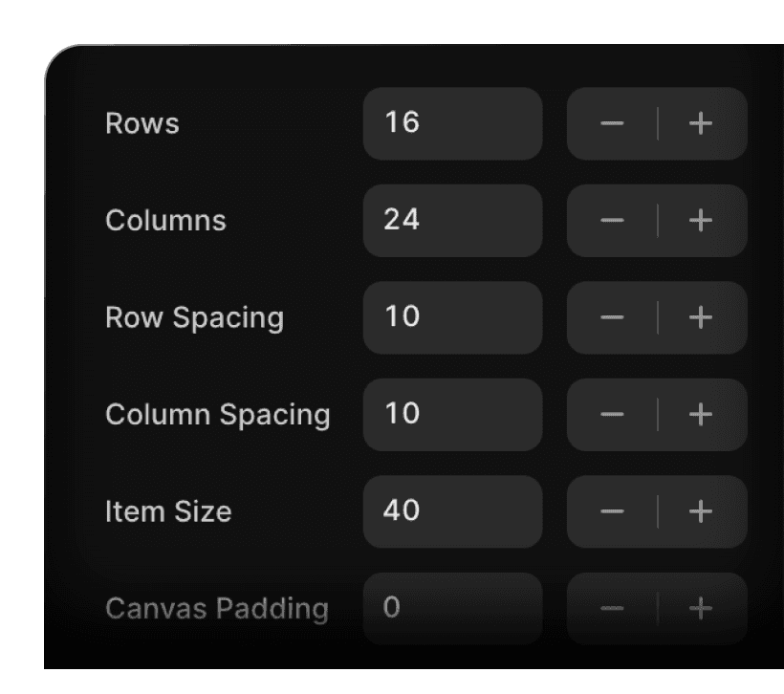Increase the Item Size value

(x=700, y=511)
